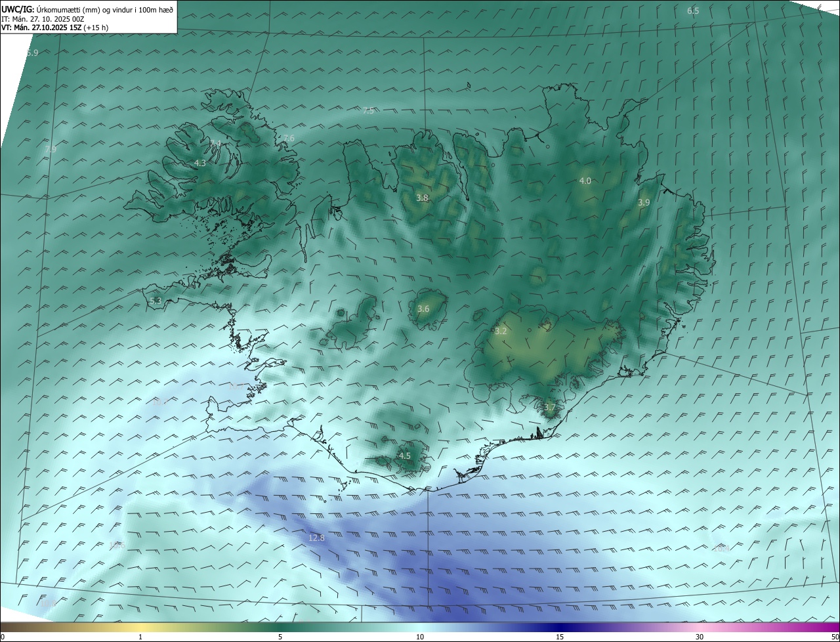Click the 10 tick on the color scale
Viewport: 840px width, 642px height.
click(420, 637)
